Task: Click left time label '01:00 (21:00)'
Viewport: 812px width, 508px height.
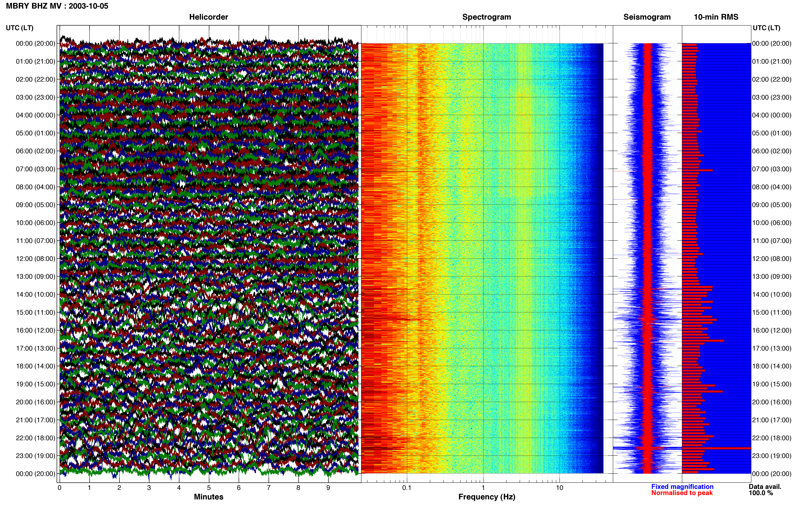Action: pos(36,61)
